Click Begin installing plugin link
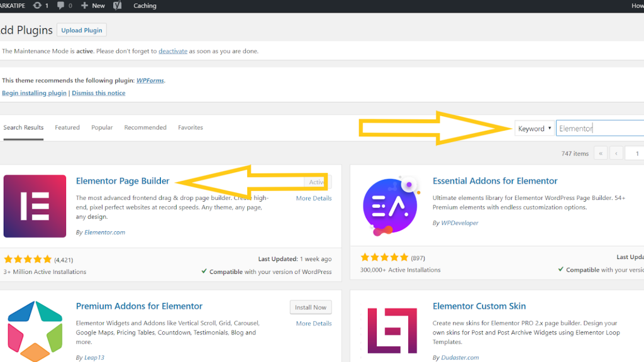Screen dimensions: 644x362 34,93
